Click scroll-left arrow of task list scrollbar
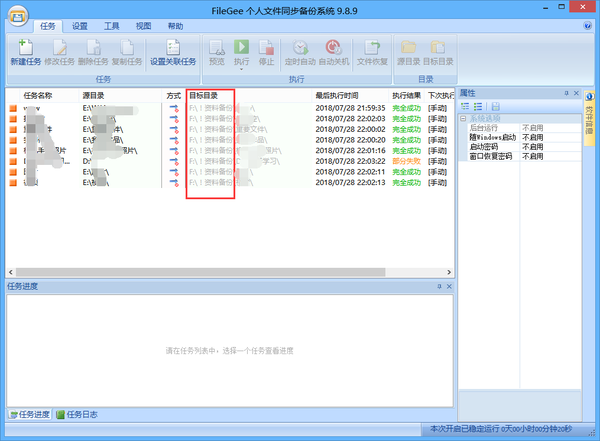The width and height of the screenshot is (600, 441). tap(11, 272)
